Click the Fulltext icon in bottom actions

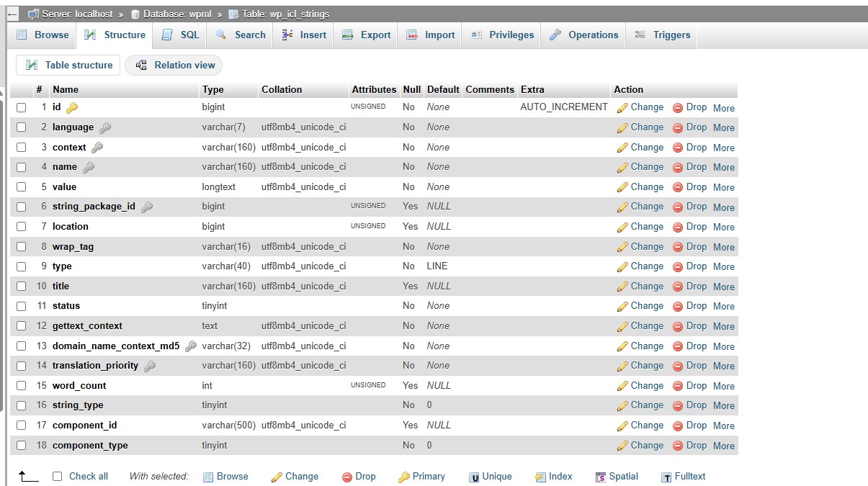click(x=667, y=477)
